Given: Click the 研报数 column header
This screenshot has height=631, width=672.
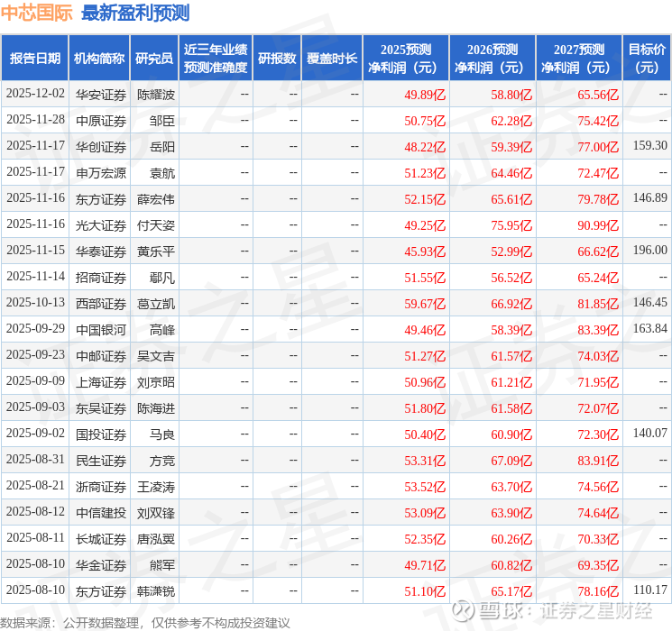Looking at the screenshot, I should (277, 59).
